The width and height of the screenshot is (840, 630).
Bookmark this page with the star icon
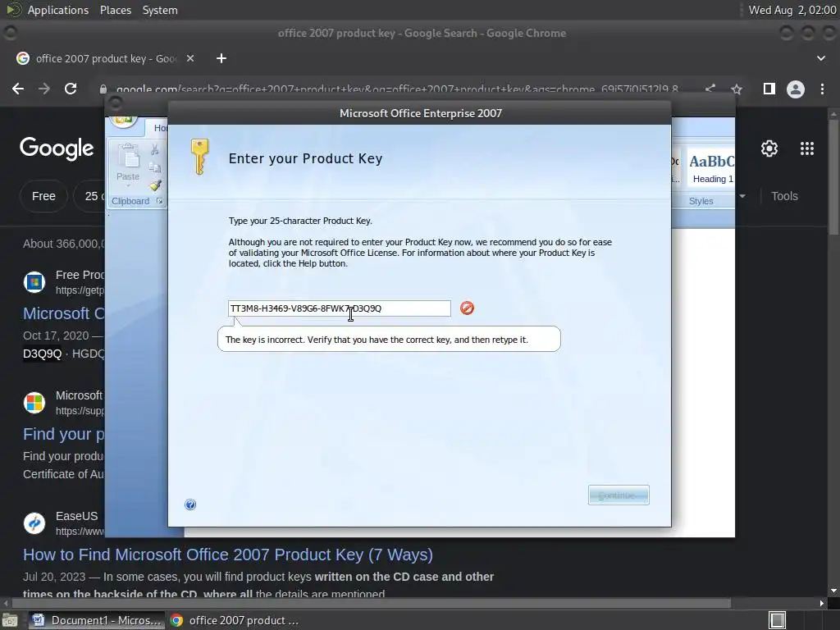(x=737, y=89)
